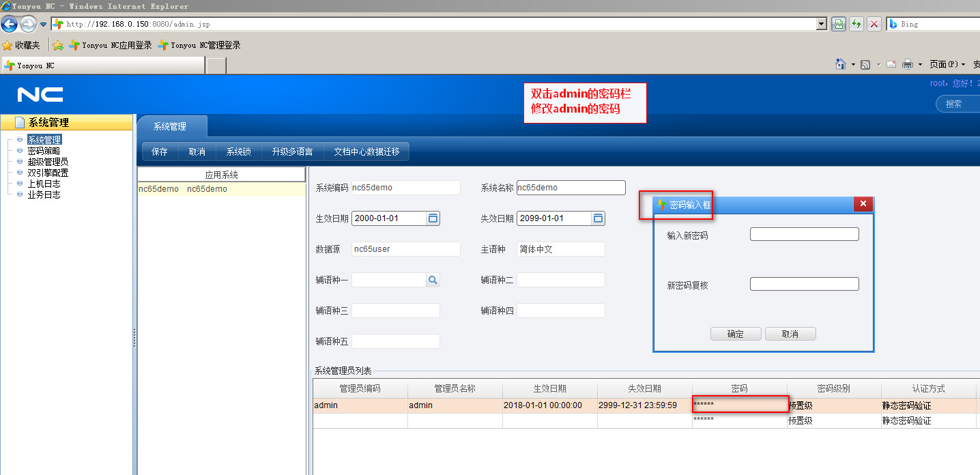Click the 保存 toolbar button
This screenshot has height=475, width=980.
click(160, 152)
